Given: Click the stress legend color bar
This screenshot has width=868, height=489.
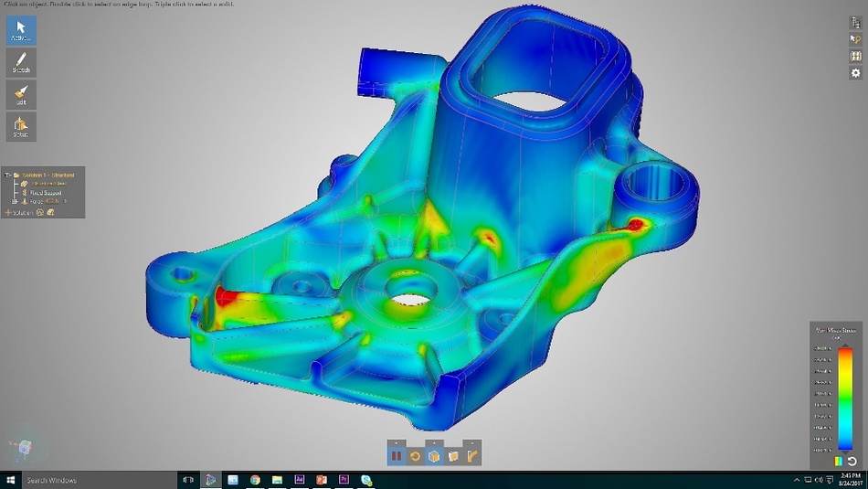Looking at the screenshot, I should 845,399.
